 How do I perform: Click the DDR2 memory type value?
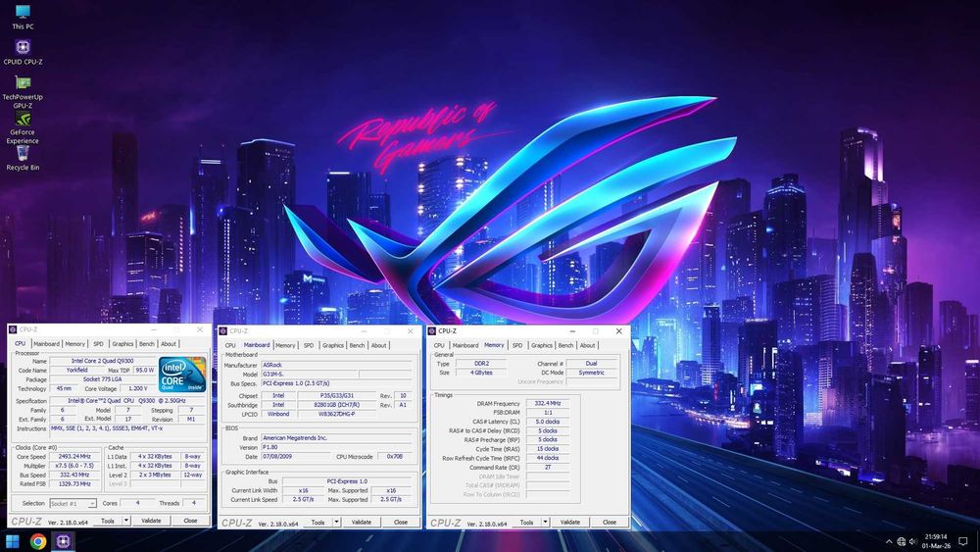point(481,363)
